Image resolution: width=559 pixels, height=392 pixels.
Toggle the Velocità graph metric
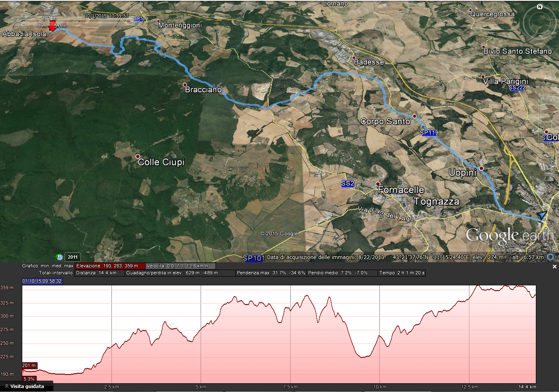181,266
